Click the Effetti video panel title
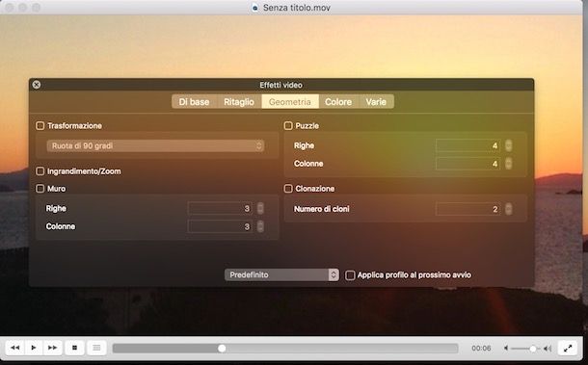Screen dimensions: 588x365 pos(281,85)
